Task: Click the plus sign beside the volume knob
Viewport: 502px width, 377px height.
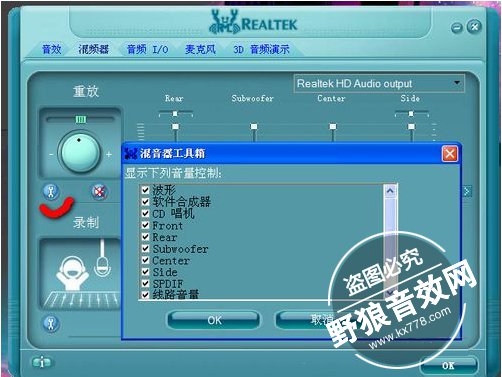Action: (109, 155)
